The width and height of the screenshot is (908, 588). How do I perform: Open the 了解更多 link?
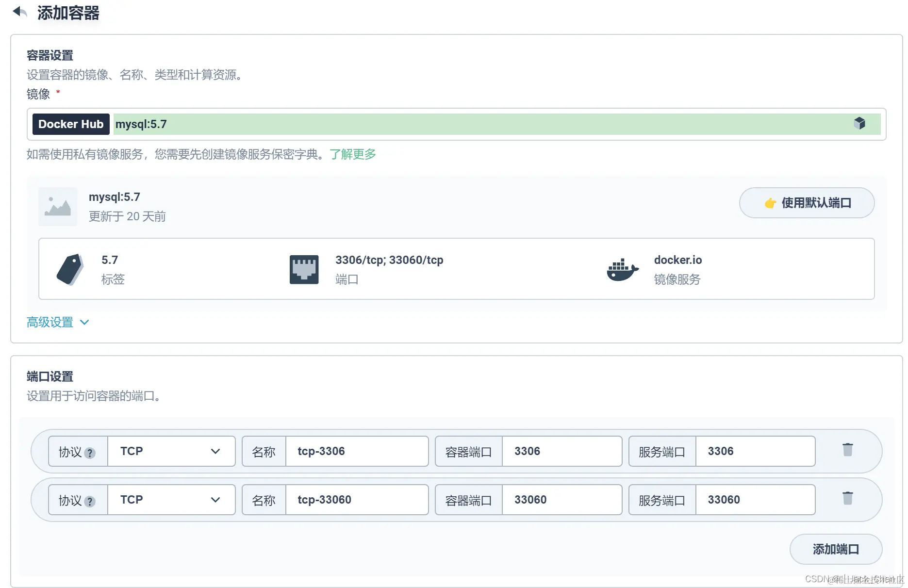[353, 154]
